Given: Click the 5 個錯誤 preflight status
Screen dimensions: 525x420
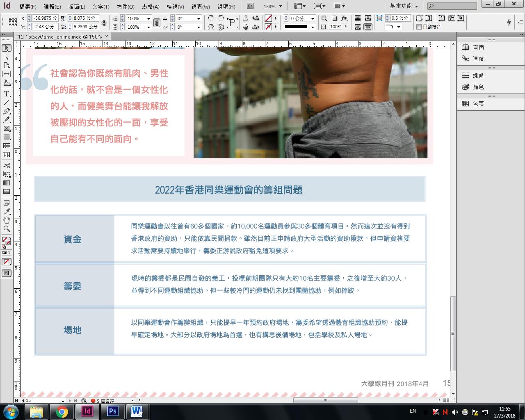Looking at the screenshot, I should (103, 401).
